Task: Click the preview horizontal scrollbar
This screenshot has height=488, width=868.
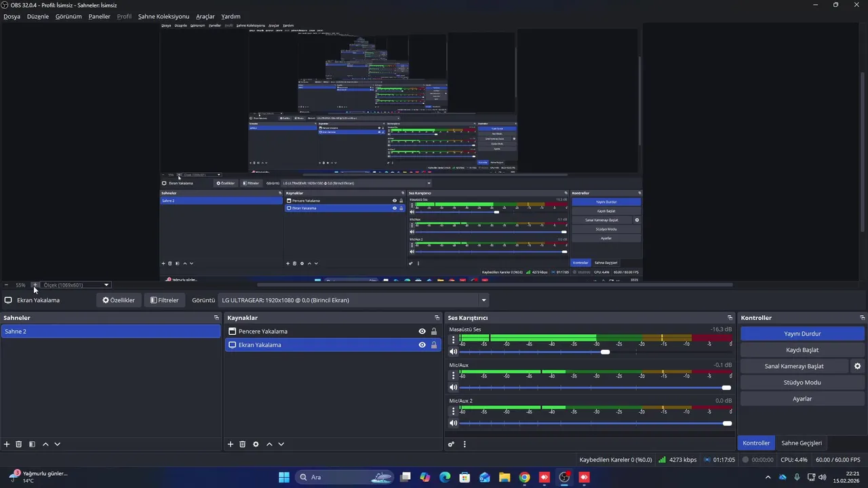Action: (x=495, y=285)
